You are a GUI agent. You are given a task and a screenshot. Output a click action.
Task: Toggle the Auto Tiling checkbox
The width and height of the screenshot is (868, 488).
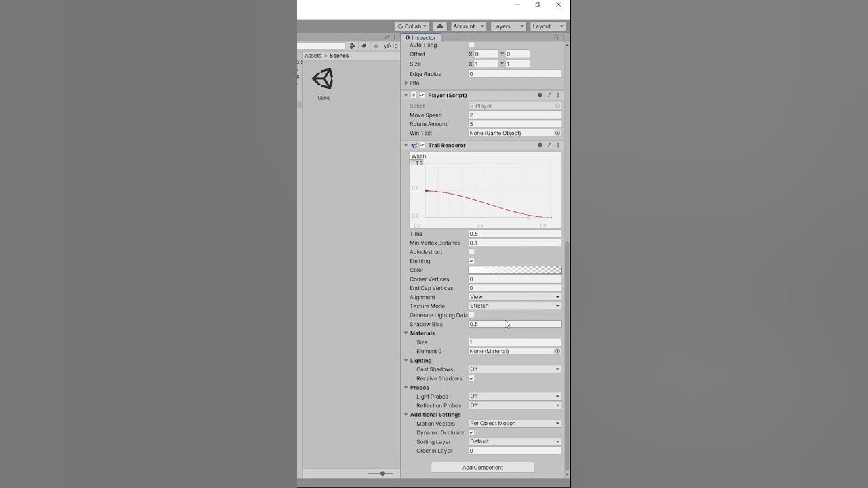coord(471,45)
